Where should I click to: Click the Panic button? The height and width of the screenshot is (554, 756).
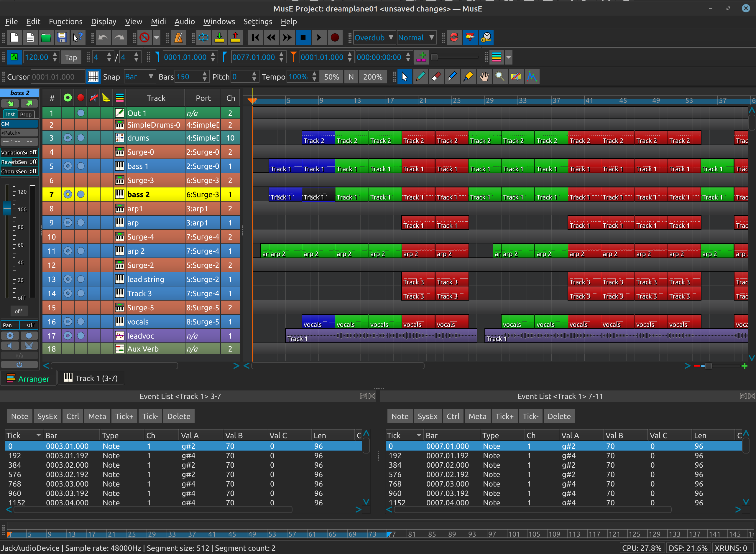tap(144, 37)
